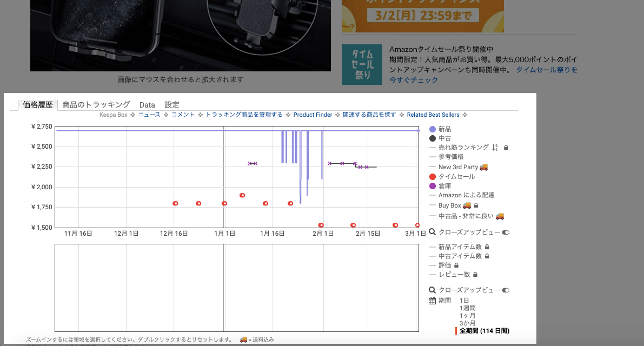Enable the Amazon による配達 series
Viewport: 644px width, 346px height.
pyautogui.click(x=466, y=195)
